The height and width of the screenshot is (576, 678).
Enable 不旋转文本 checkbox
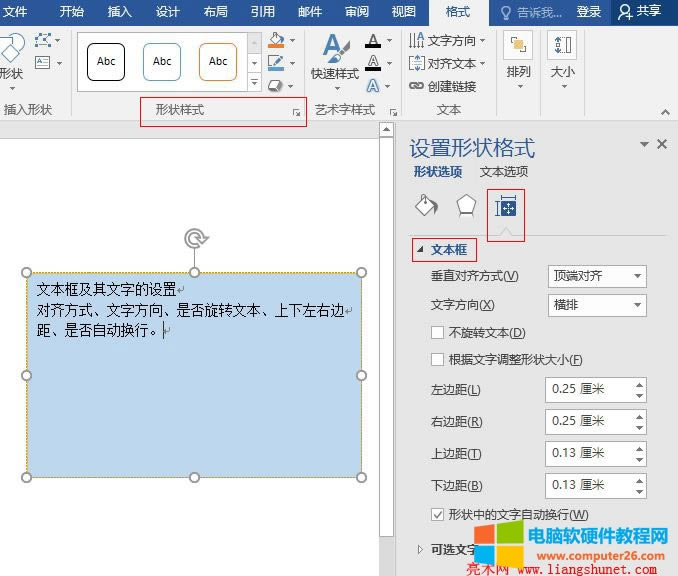click(x=437, y=333)
